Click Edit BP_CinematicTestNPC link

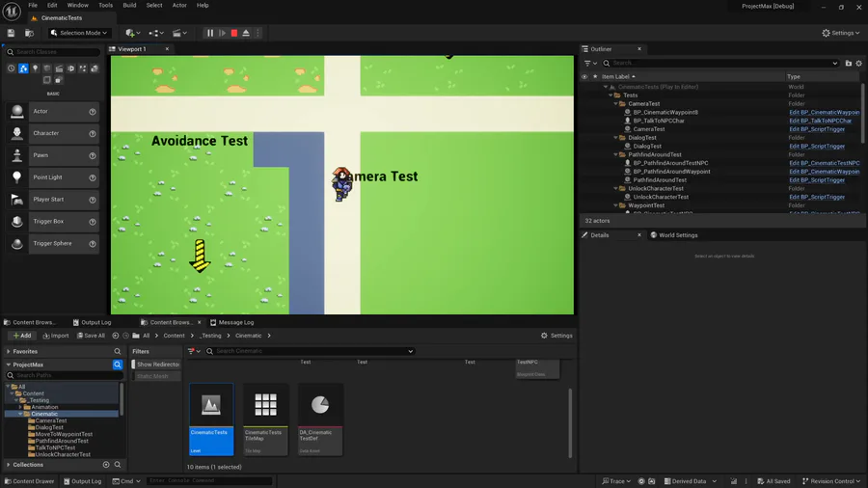pos(825,163)
